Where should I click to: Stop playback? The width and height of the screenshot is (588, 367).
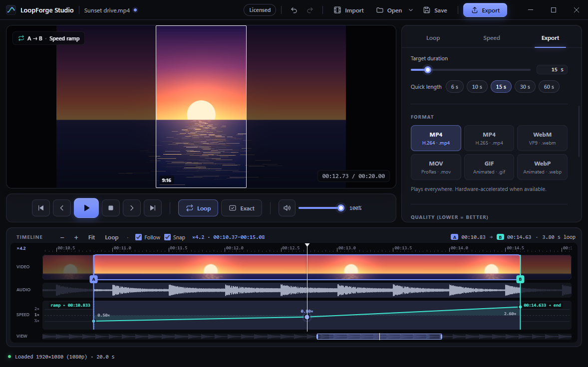[x=111, y=208]
